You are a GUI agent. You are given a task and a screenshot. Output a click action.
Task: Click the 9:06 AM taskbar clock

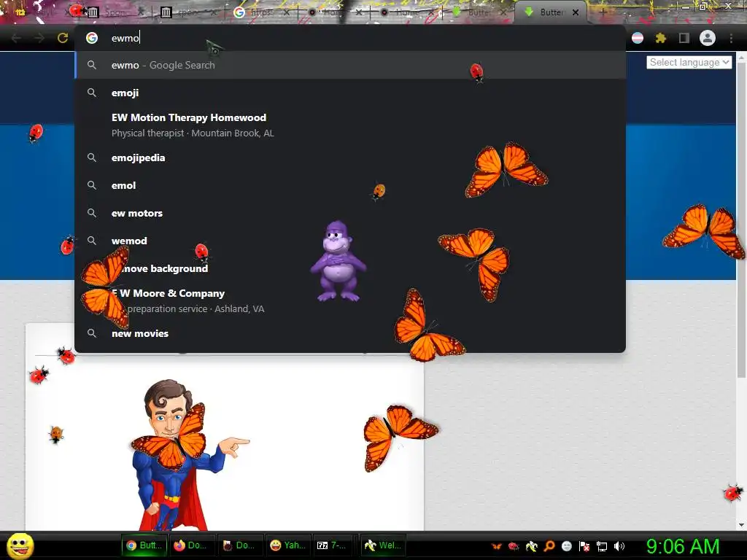click(x=683, y=546)
